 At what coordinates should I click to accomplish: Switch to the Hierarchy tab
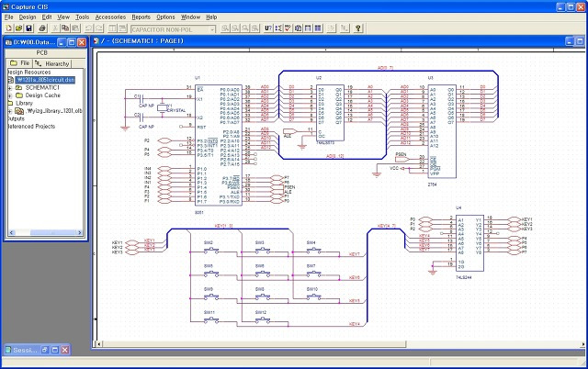click(x=52, y=63)
